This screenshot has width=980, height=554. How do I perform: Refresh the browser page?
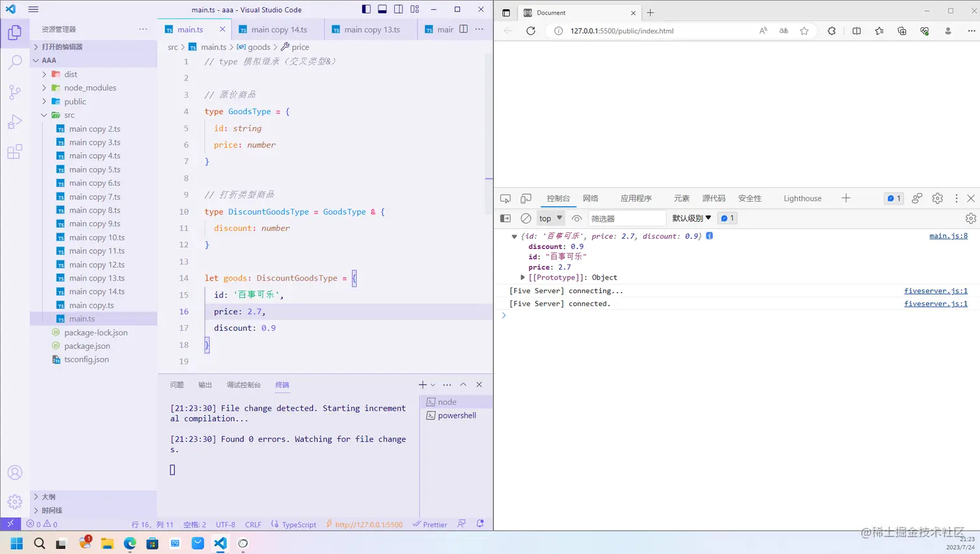(531, 30)
